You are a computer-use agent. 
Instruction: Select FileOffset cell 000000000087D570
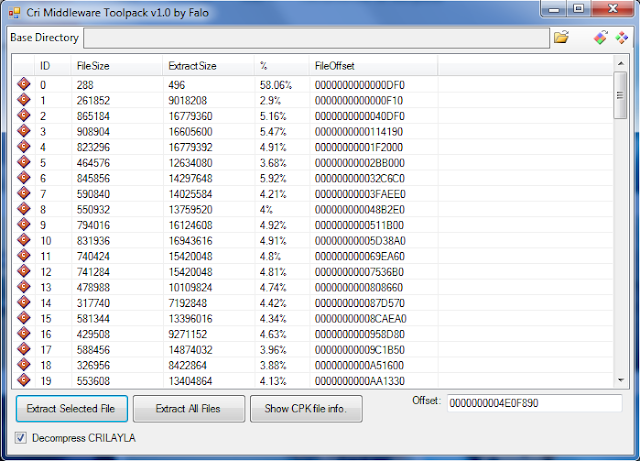360,303
